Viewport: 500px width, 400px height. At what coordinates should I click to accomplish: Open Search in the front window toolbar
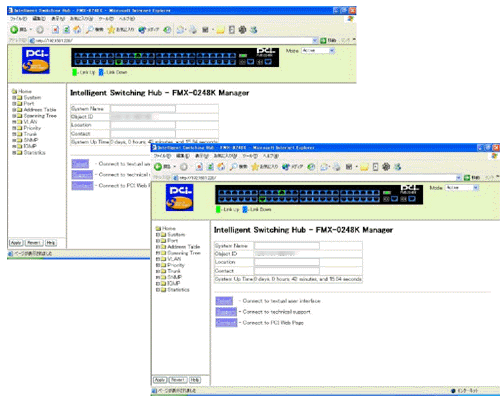click(239, 167)
